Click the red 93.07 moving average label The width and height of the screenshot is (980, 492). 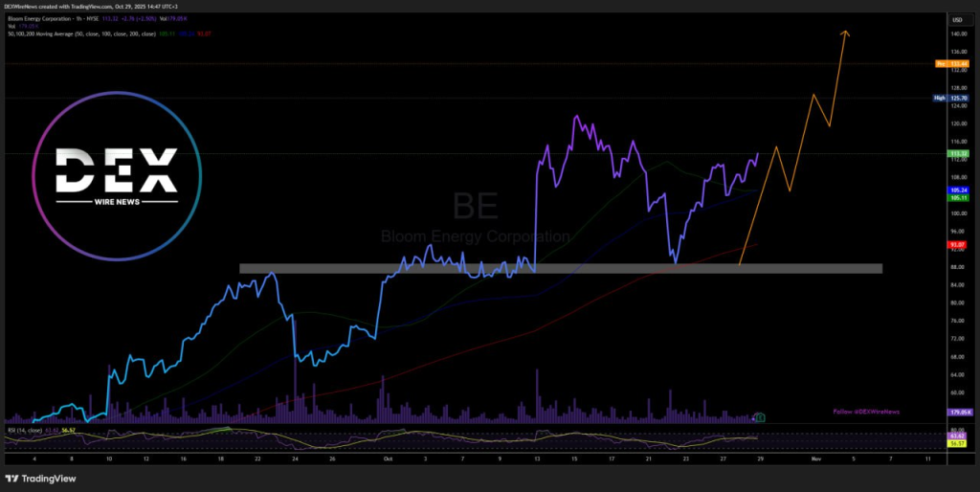click(957, 244)
